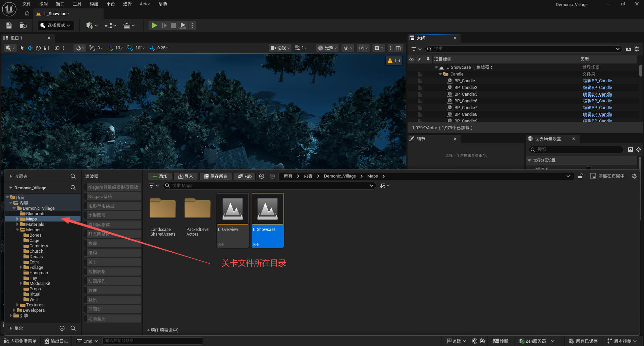The height and width of the screenshot is (346, 644).
Task: Select the rotate gizmo tool
Action: (38, 48)
